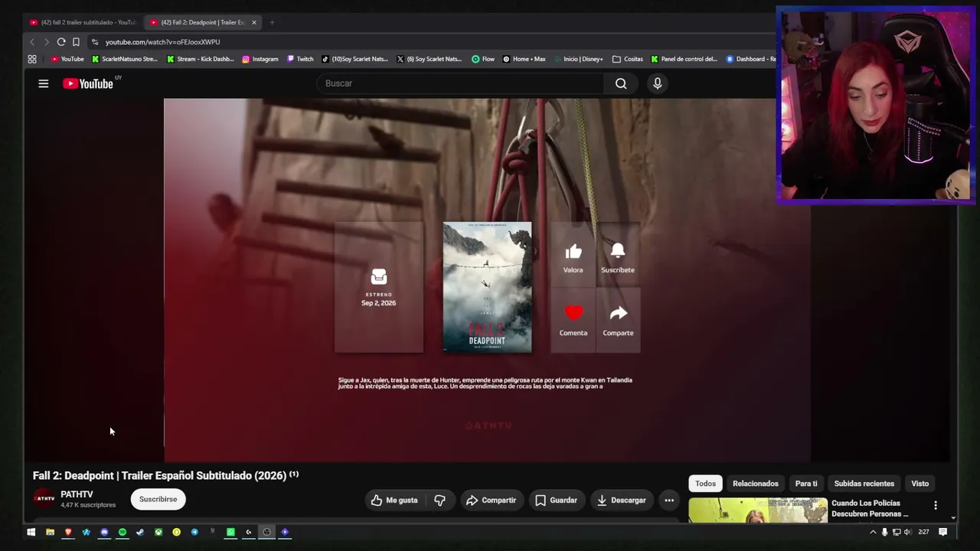
Task: Open the browser apps grid icon
Action: [32, 59]
